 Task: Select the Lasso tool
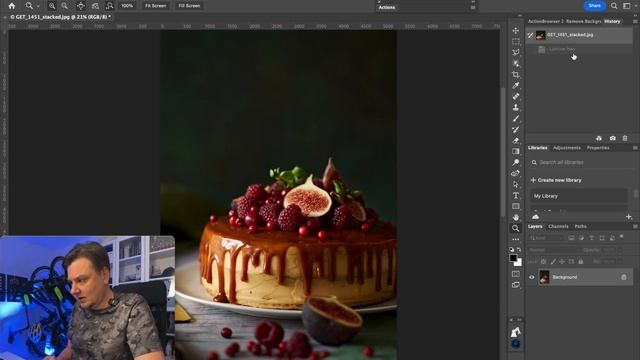coord(516,53)
